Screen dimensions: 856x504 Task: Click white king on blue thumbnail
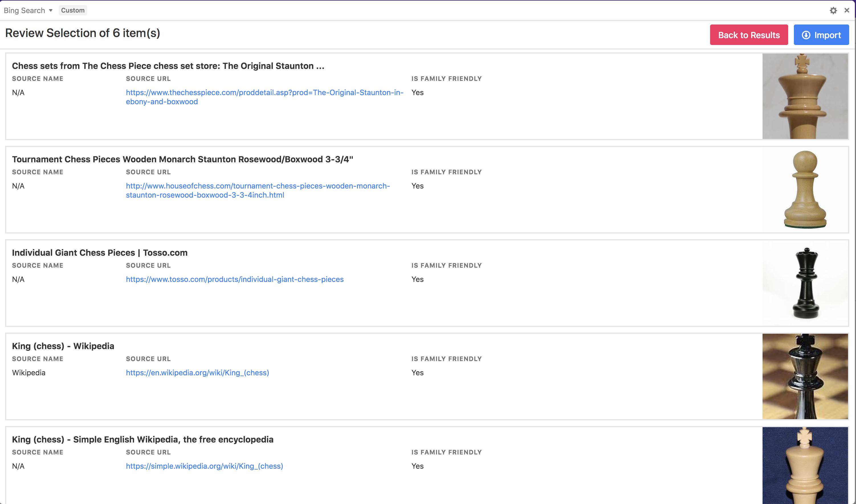tap(805, 465)
